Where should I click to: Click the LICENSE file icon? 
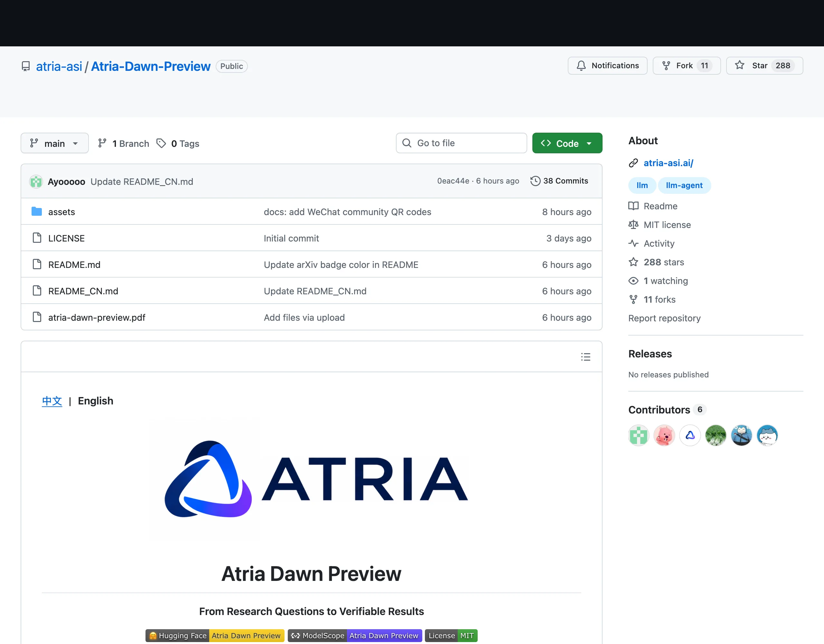pyautogui.click(x=37, y=238)
